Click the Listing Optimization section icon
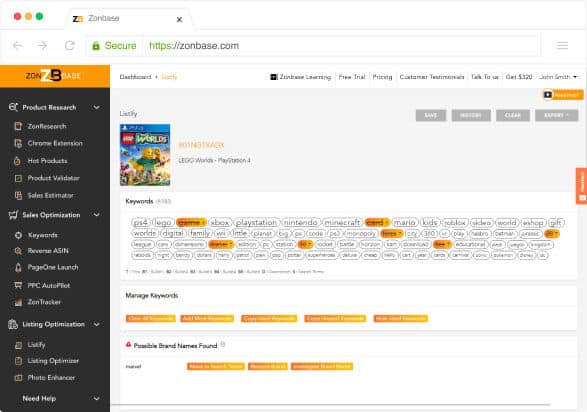This screenshot has width=587, height=412. (13, 324)
